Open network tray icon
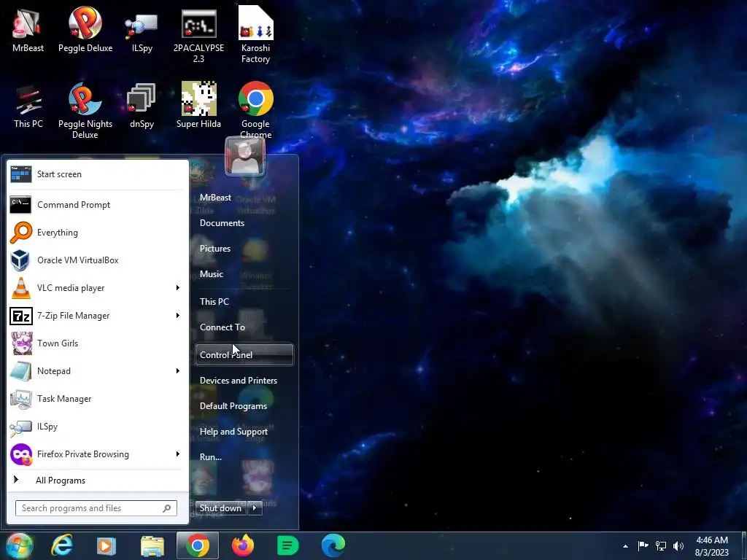Image resolution: width=747 pixels, height=560 pixels. click(x=661, y=545)
